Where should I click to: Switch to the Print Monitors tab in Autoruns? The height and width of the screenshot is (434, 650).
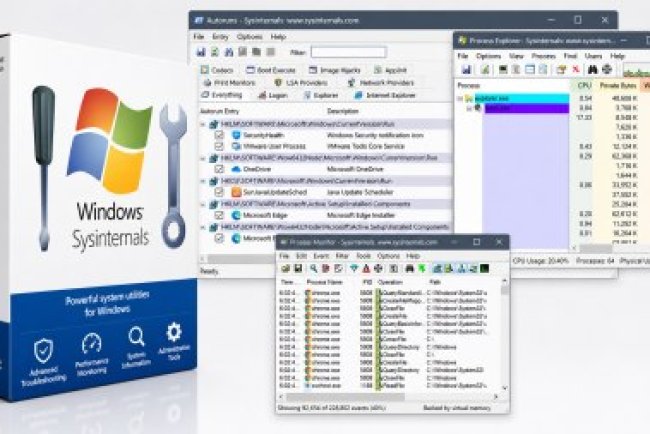click(230, 83)
